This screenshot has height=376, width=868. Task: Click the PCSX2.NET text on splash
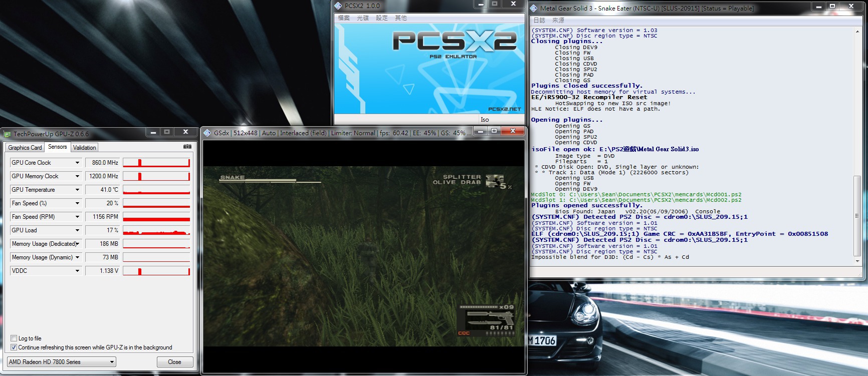coord(505,109)
